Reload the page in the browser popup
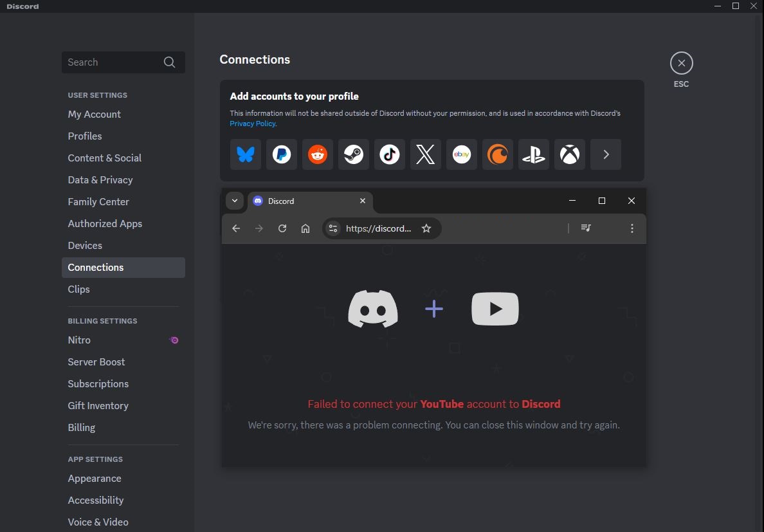 (x=282, y=228)
